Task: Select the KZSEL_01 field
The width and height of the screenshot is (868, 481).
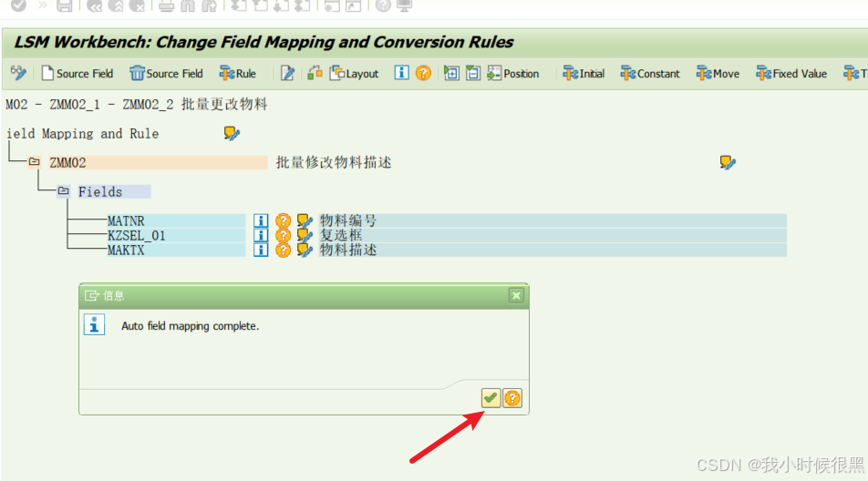Action: coord(176,236)
